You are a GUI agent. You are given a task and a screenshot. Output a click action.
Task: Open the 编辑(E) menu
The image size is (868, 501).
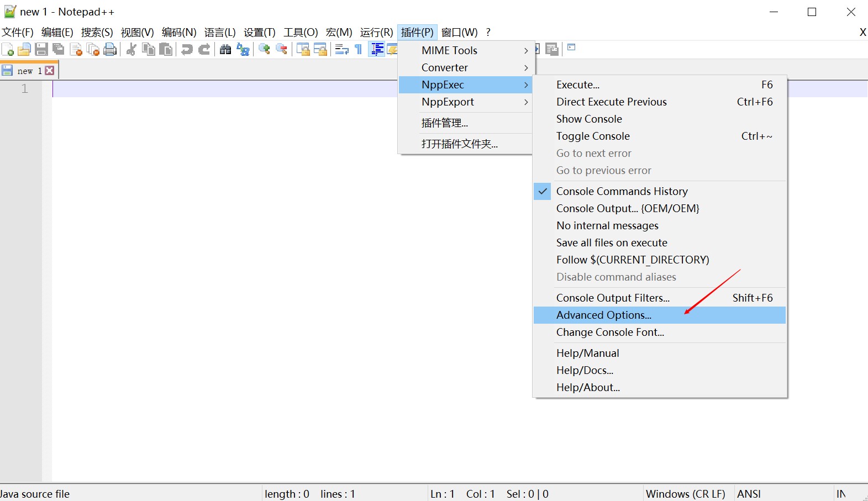point(57,32)
